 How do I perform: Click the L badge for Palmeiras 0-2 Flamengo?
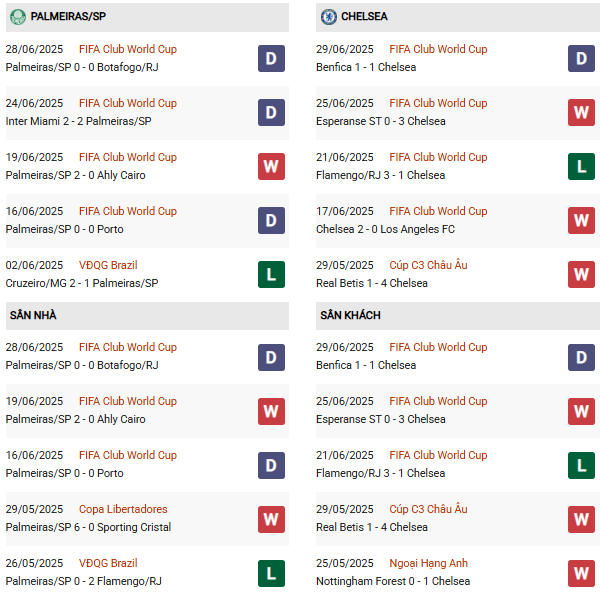[x=271, y=572]
